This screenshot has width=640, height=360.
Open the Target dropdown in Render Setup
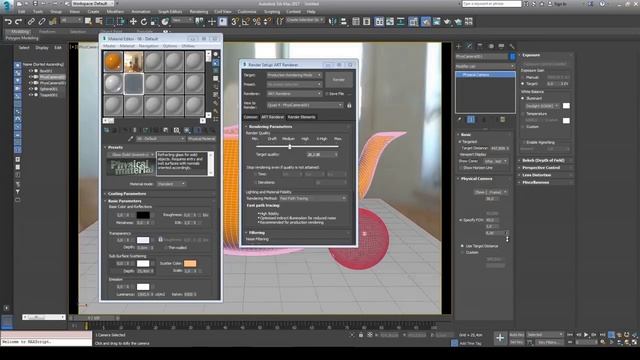294,75
